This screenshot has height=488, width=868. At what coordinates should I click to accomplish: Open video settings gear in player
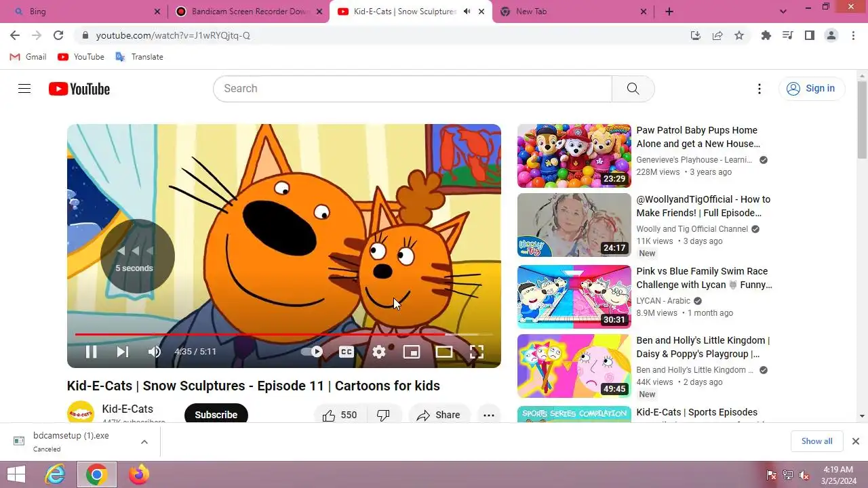pyautogui.click(x=379, y=352)
